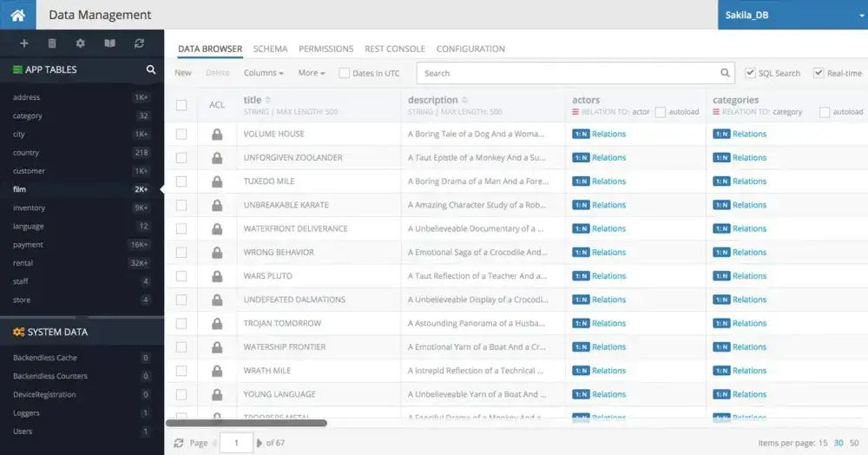Open categories Relations for WRONG BEHAVIOR
This screenshot has height=455, width=868.
coord(740,253)
